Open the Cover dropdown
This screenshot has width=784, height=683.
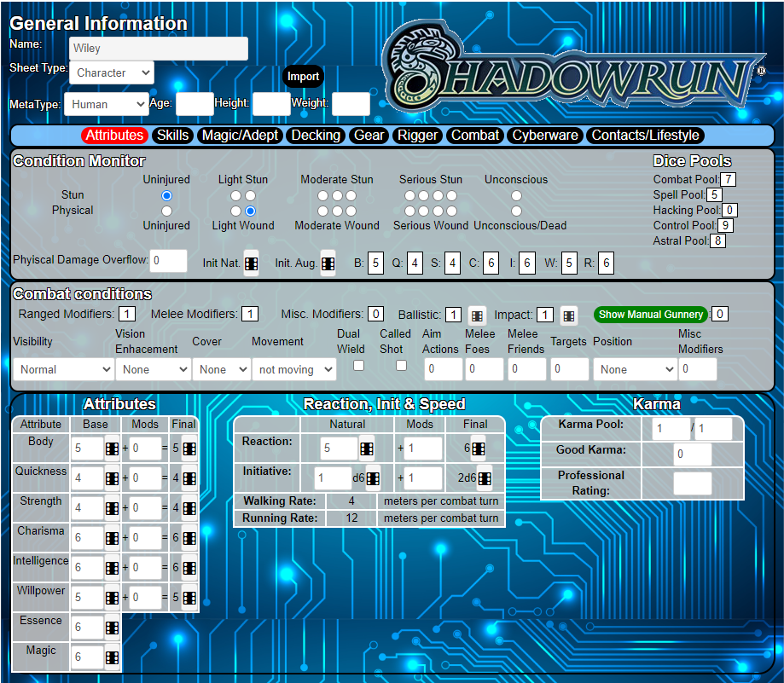(x=222, y=370)
